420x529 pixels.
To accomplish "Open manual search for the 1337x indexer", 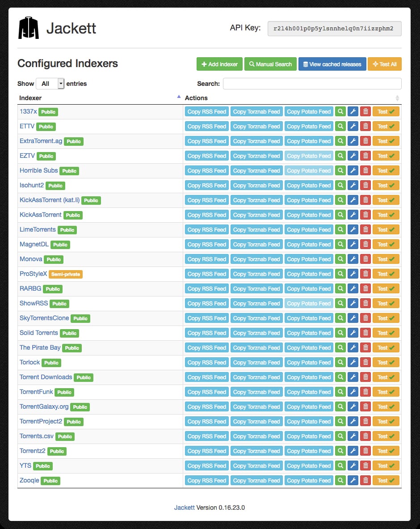I will click(x=340, y=111).
